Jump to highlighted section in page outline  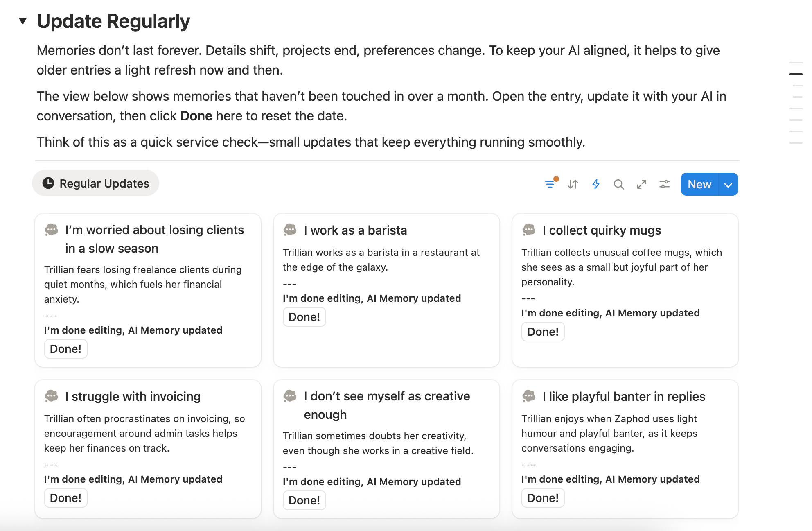point(796,74)
